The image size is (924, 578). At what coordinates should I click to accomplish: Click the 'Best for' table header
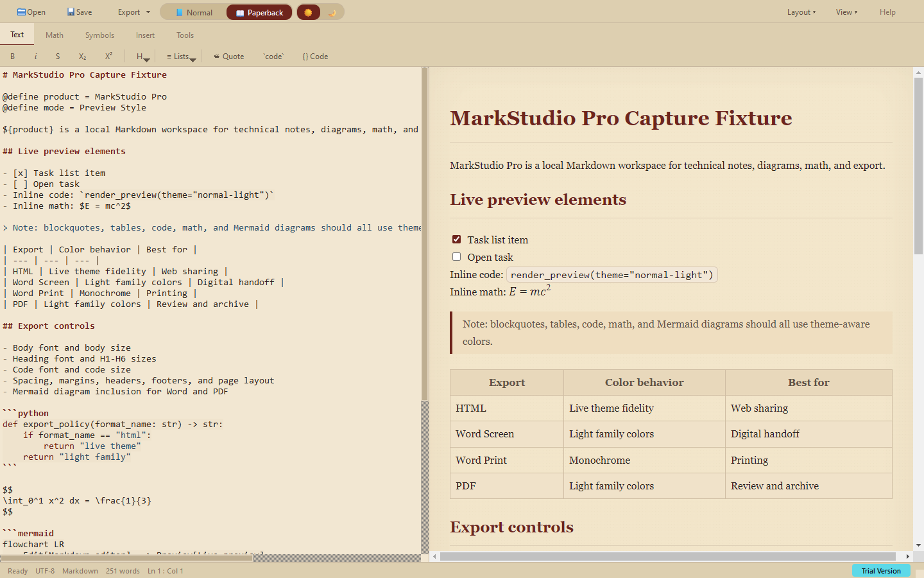(x=809, y=383)
